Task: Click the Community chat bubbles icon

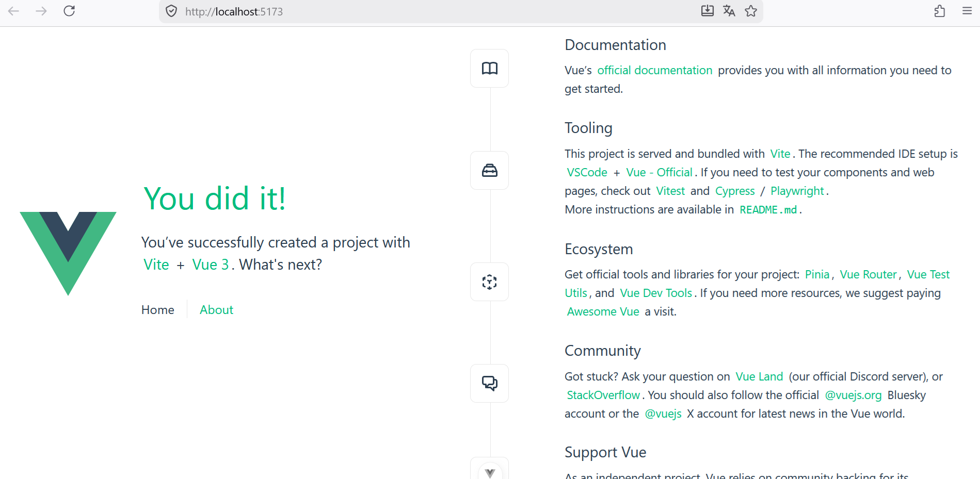Action: pos(489,383)
